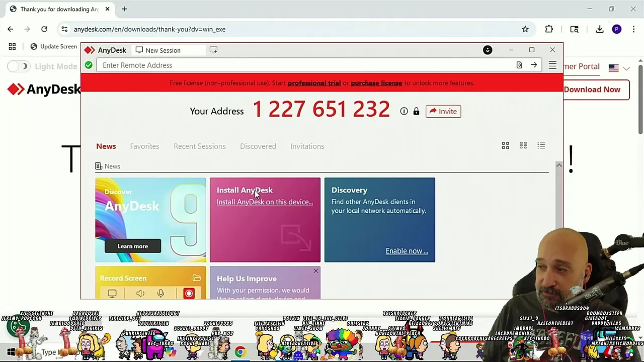Switch to list view layout
This screenshot has height=362, width=644.
tap(541, 146)
